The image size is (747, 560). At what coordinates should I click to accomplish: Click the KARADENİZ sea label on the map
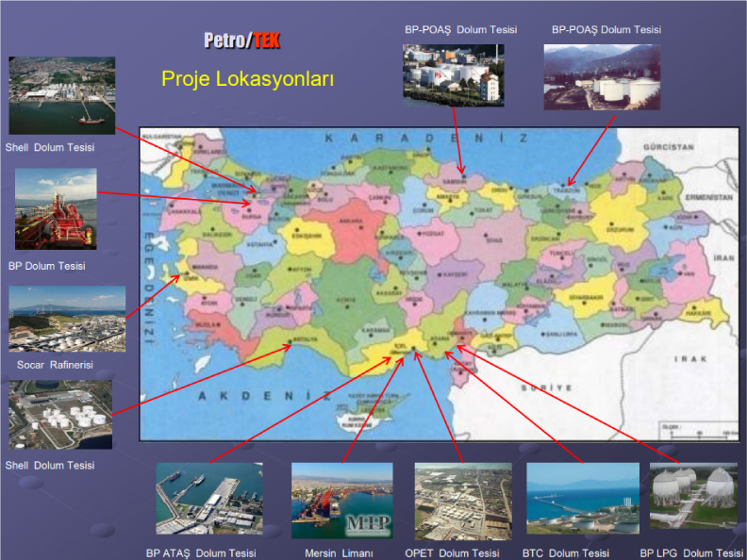point(426,138)
